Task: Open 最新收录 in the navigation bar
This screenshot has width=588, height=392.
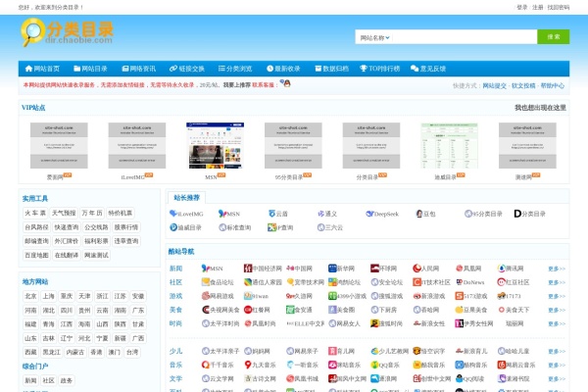Action: (x=283, y=69)
